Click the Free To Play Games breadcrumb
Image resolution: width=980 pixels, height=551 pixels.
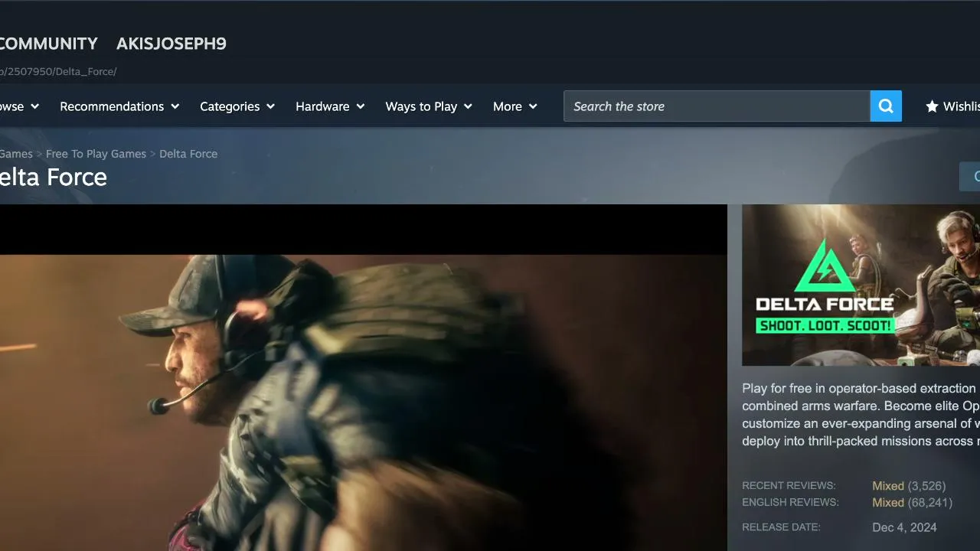pos(96,154)
